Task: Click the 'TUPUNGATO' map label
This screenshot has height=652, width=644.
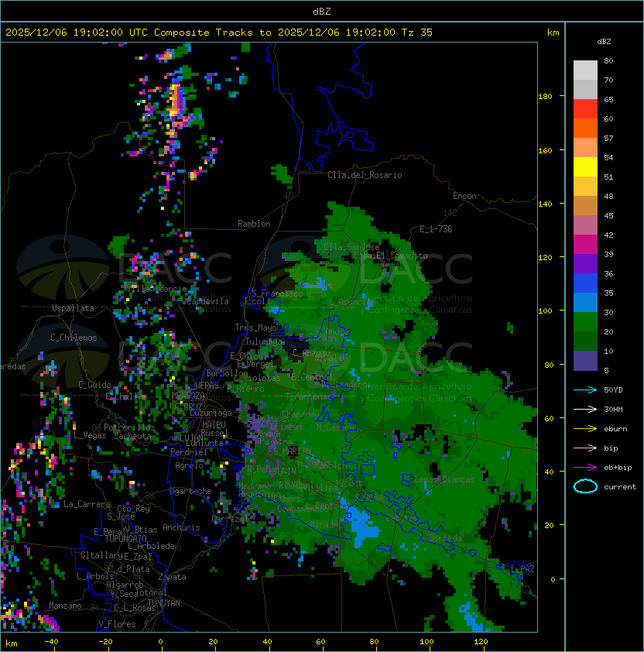Action: (x=125, y=538)
